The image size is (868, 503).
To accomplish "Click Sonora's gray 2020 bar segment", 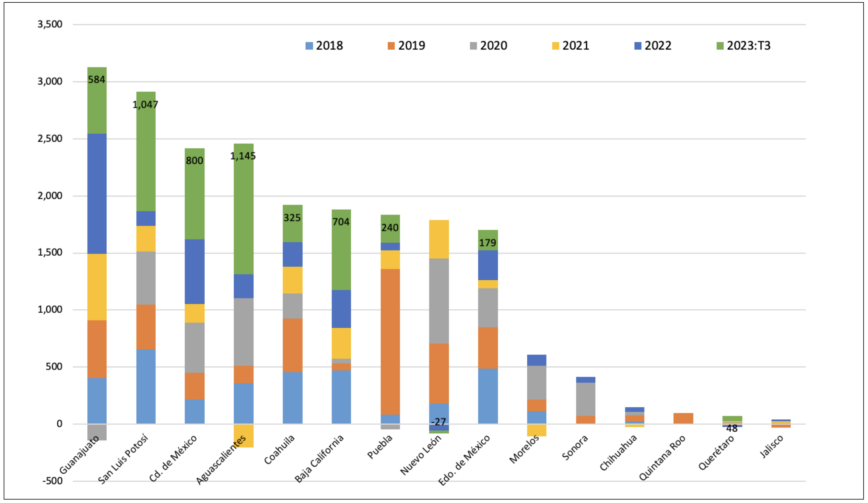I will [586, 400].
